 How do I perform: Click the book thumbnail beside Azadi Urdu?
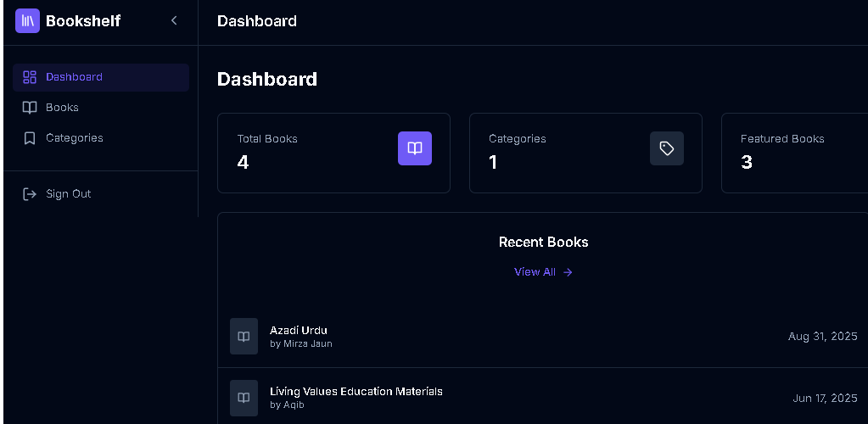point(244,337)
